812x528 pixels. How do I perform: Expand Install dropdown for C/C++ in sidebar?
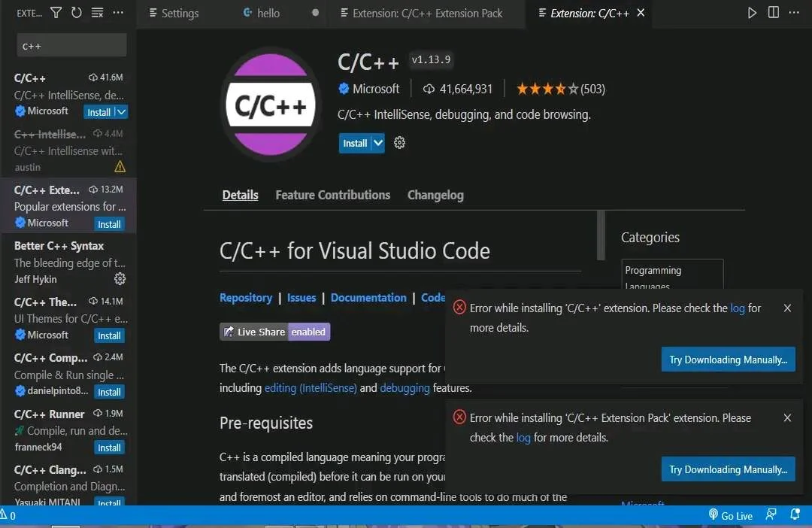click(121, 112)
